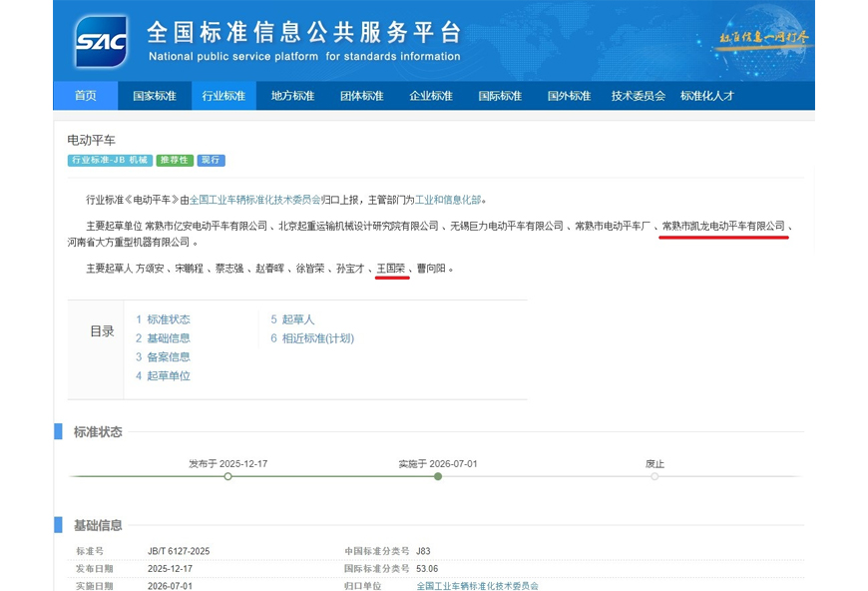Click the blue 现行 status tag
This screenshot has height=591, width=868.
(211, 160)
